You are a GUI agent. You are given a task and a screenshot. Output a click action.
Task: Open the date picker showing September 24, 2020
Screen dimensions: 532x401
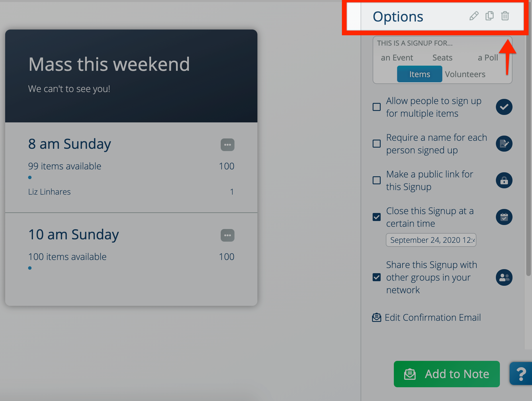click(x=431, y=240)
